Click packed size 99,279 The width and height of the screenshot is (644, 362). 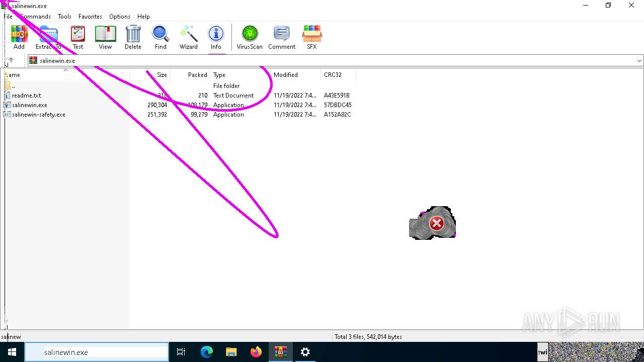[x=199, y=115]
